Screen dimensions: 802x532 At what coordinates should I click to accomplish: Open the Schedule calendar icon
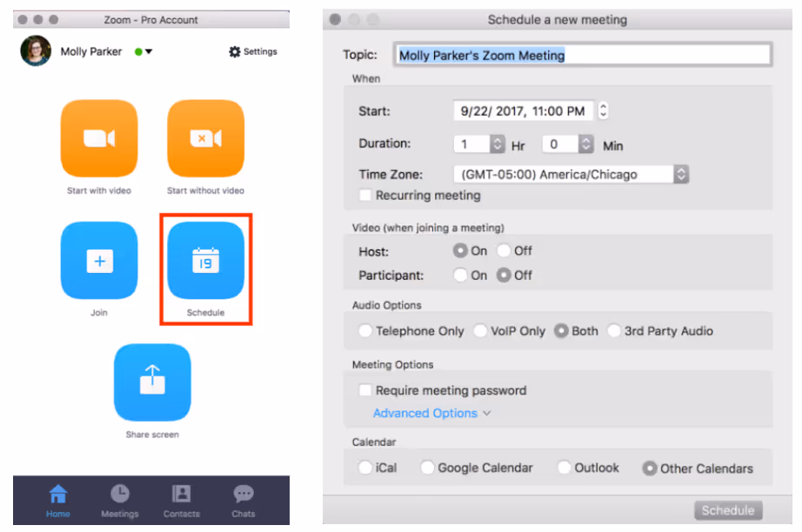[x=205, y=260]
